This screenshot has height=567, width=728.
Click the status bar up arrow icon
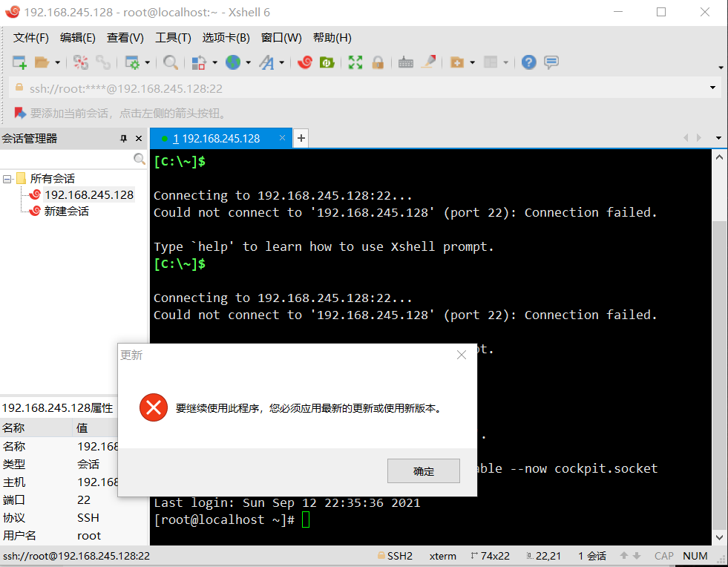tap(624, 556)
